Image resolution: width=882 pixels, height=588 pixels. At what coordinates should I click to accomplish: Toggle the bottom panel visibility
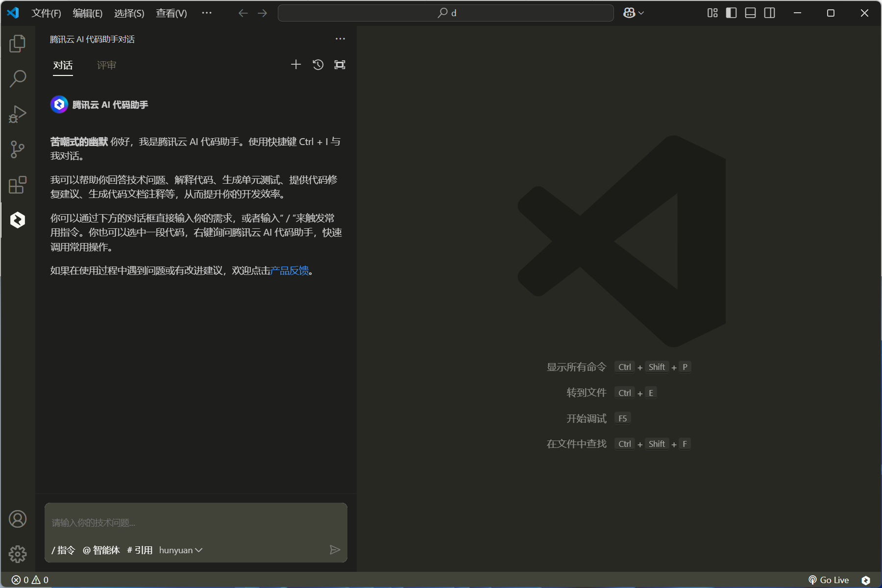(750, 13)
